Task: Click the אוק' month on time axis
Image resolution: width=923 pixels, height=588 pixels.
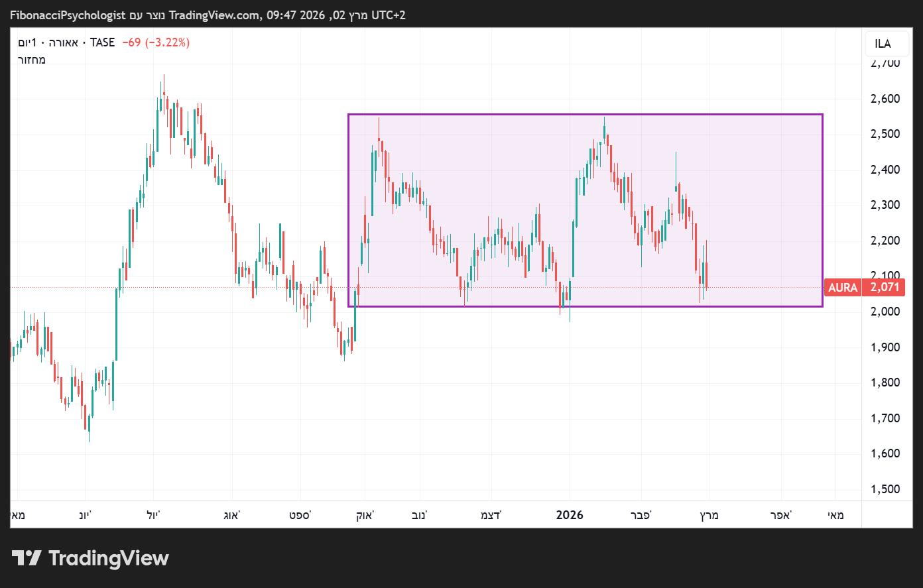Action: point(365,515)
